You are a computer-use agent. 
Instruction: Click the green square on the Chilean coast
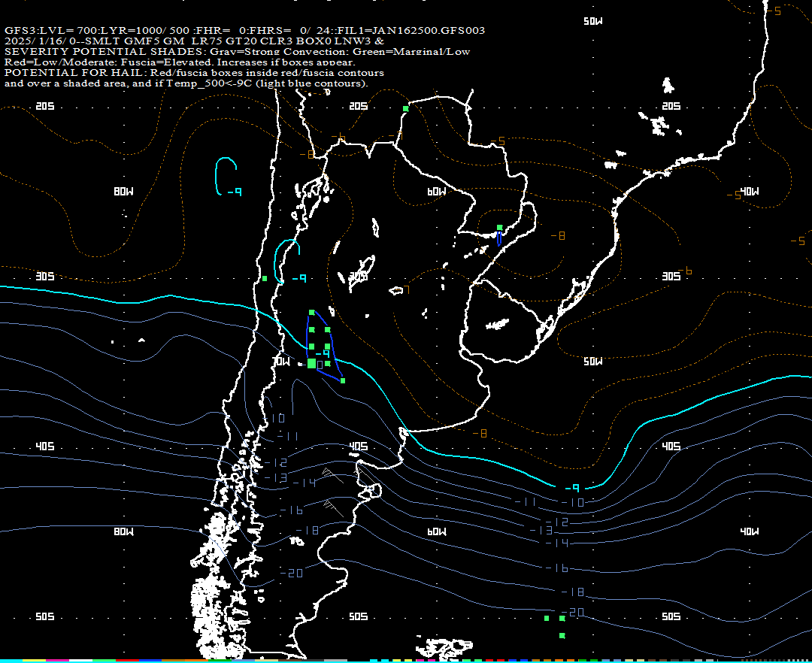point(265,278)
